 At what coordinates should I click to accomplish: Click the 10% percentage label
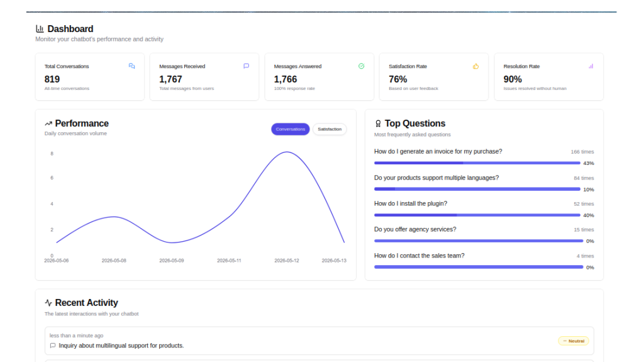pos(589,189)
